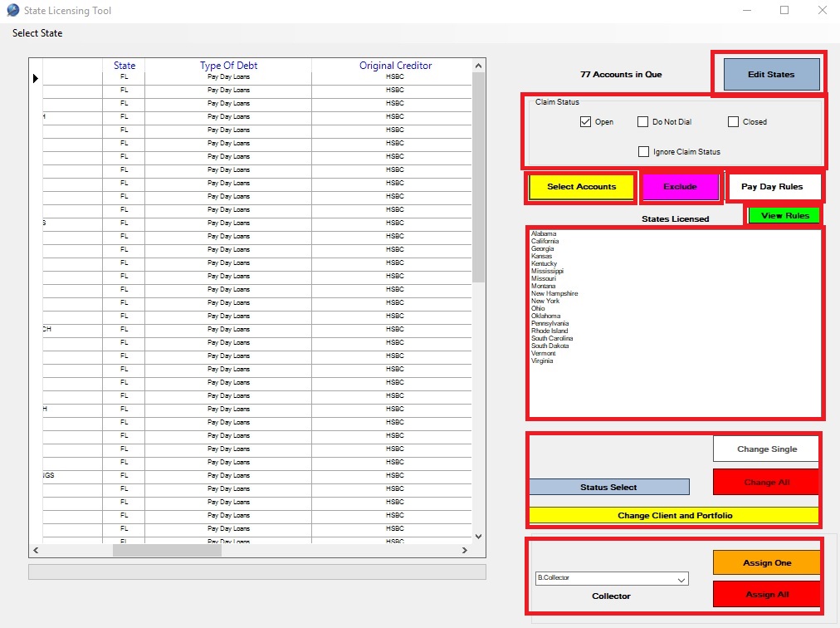Click the yellow Select Accounts button
This screenshot has width=840, height=628.
pos(580,187)
